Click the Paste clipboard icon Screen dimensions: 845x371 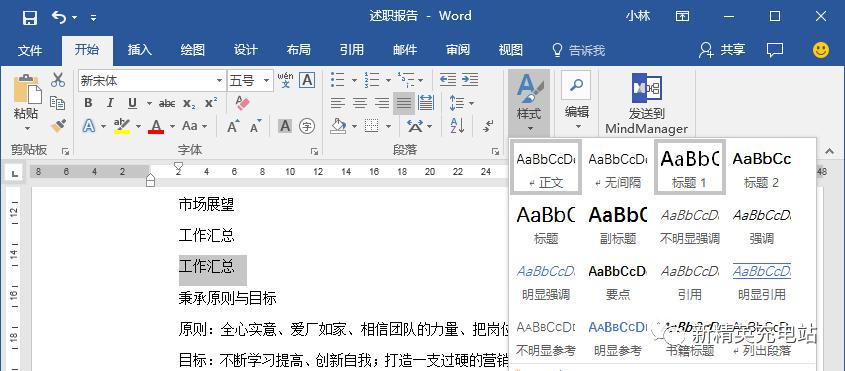pos(26,89)
